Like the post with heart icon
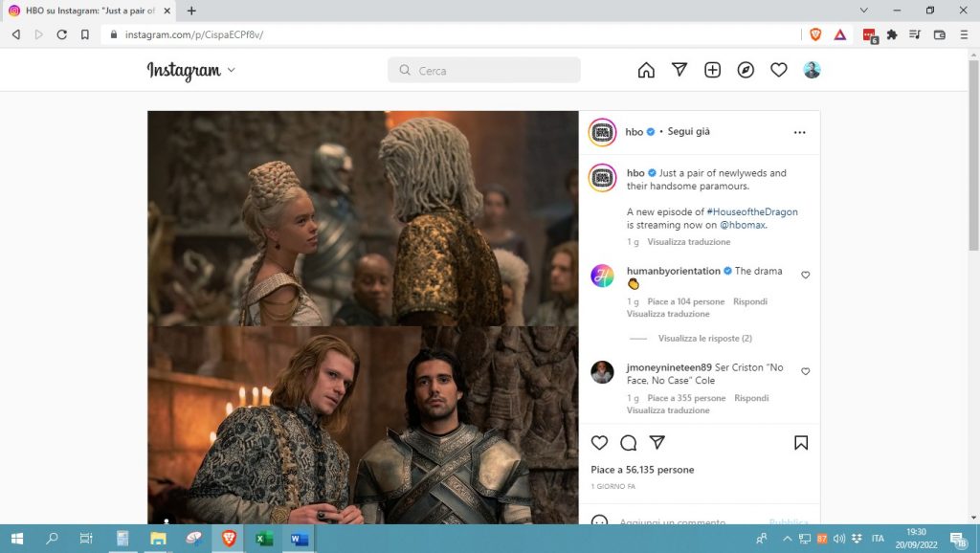 coord(599,443)
